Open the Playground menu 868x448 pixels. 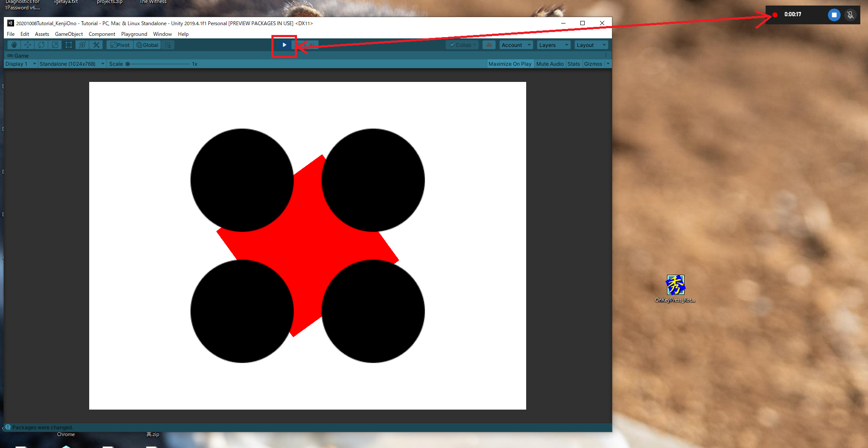(134, 34)
